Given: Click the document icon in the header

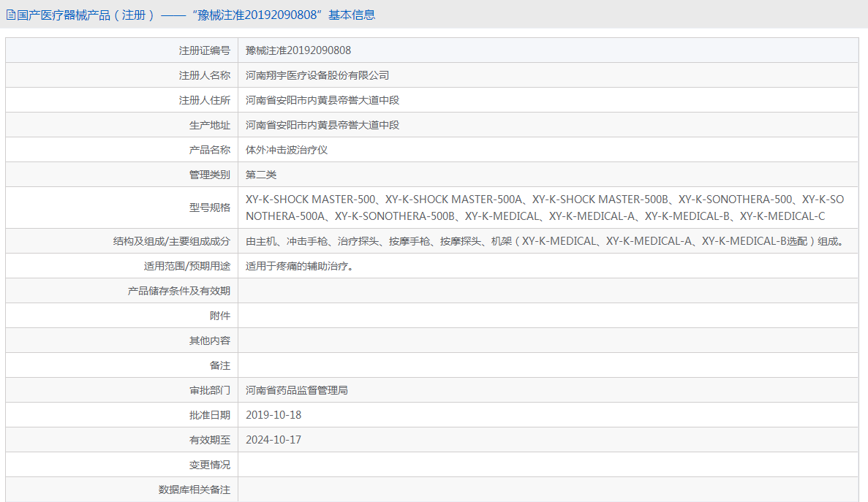Looking at the screenshot, I should click(10, 15).
